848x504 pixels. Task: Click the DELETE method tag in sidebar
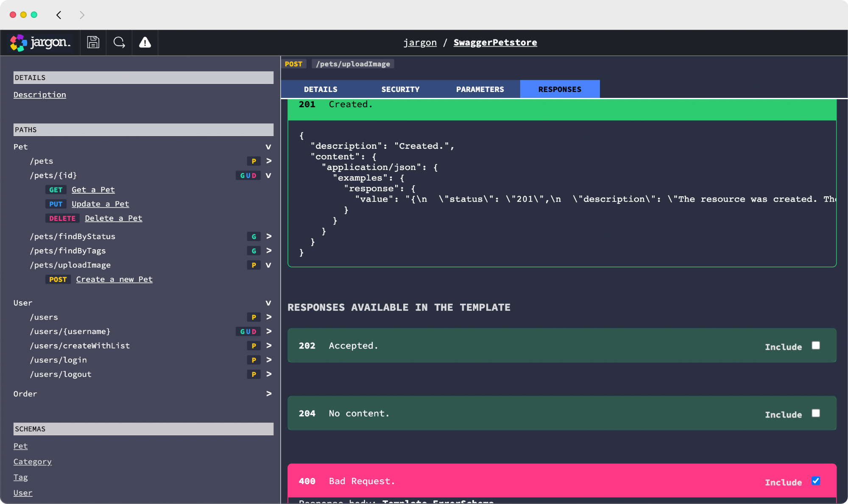(x=62, y=218)
